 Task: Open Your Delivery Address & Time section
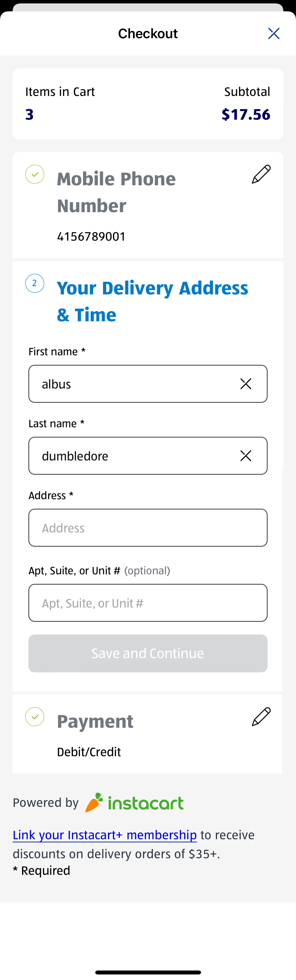pos(153,301)
